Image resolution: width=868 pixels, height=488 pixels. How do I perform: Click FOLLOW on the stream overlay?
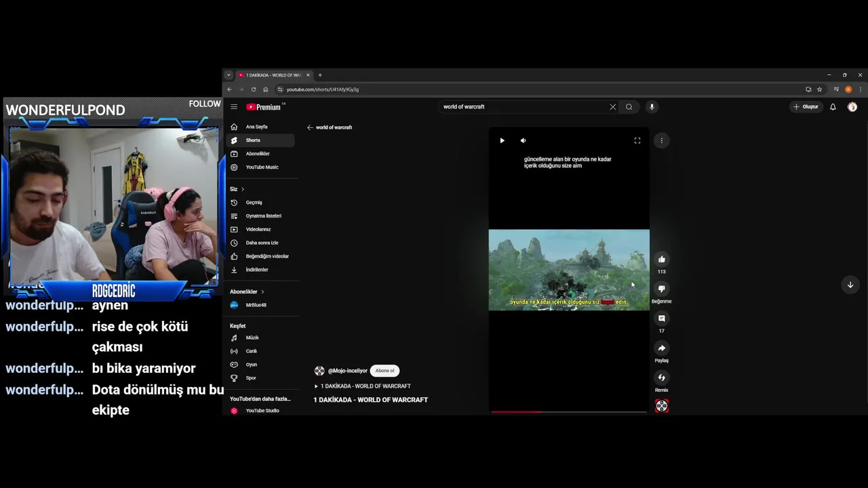click(205, 104)
